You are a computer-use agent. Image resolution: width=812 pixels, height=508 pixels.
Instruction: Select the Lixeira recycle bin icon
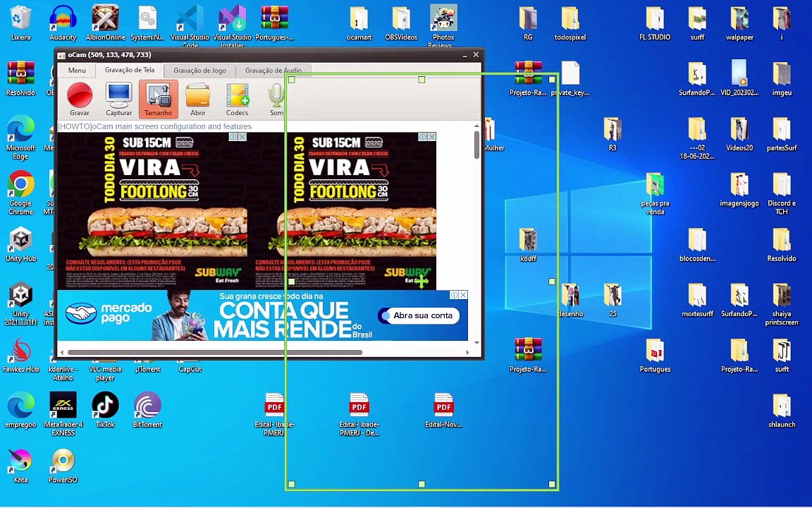(x=20, y=23)
